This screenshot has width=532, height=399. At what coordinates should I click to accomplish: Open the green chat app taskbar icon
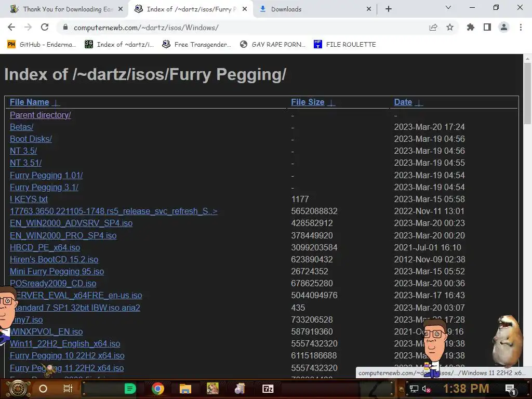[130, 389]
